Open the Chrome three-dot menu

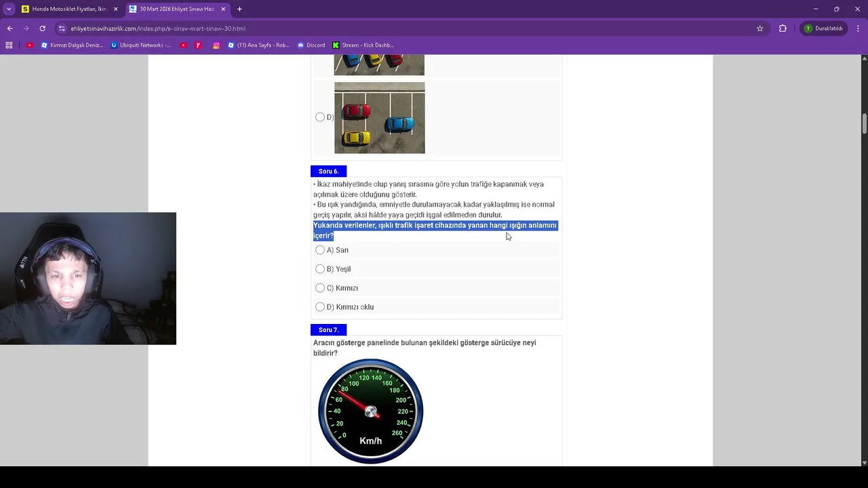(859, 28)
